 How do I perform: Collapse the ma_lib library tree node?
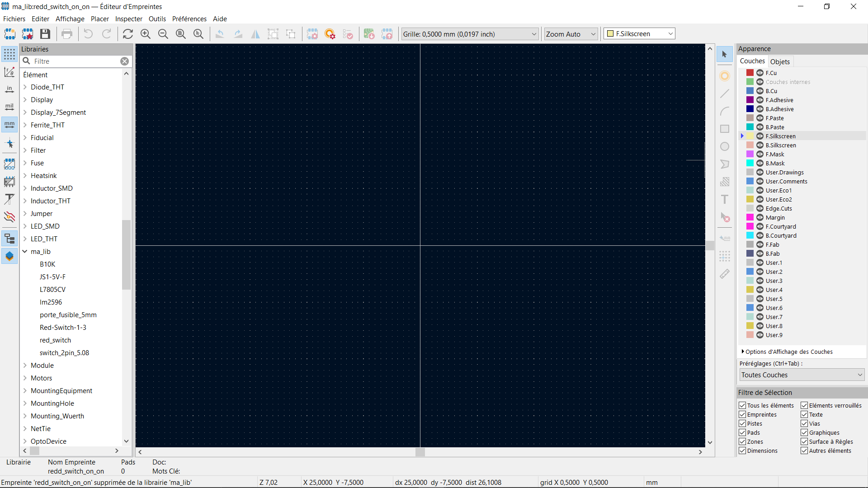pos(25,252)
